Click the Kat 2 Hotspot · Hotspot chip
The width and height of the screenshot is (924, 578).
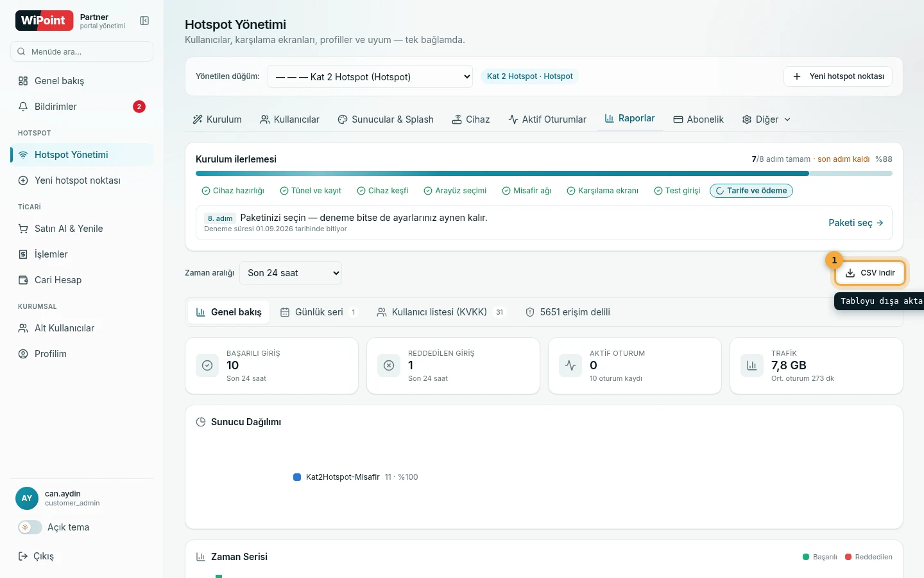530,76
